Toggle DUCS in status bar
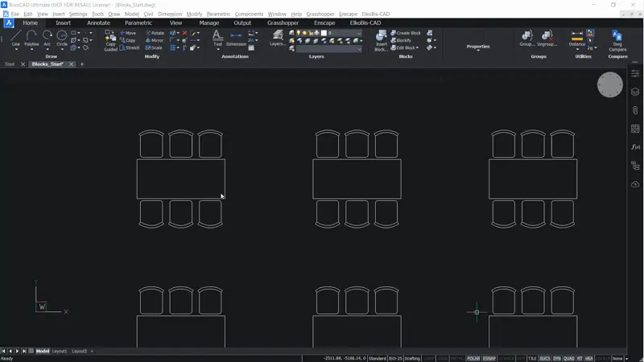 tap(545, 358)
